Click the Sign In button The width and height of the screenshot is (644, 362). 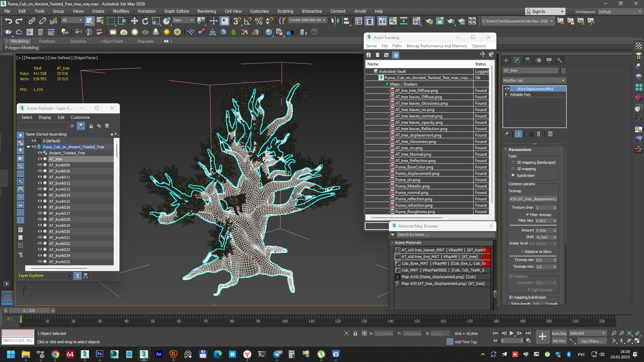544,12
